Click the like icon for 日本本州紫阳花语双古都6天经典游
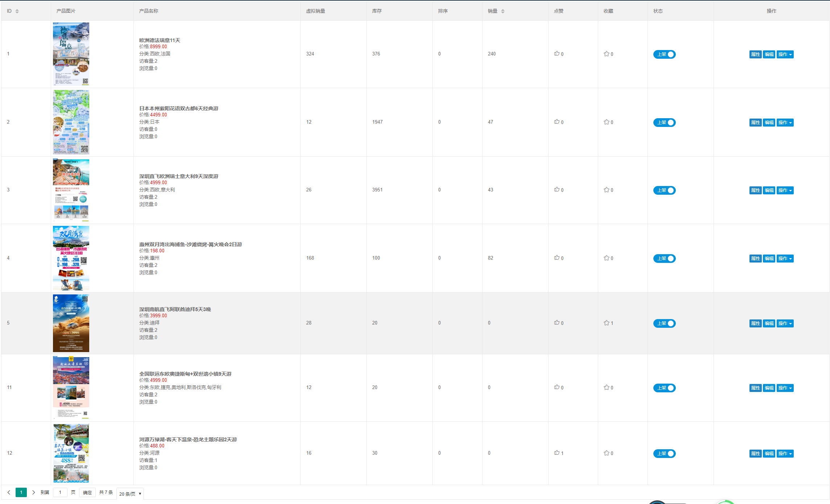Viewport: 830px width, 504px height. [556, 122]
